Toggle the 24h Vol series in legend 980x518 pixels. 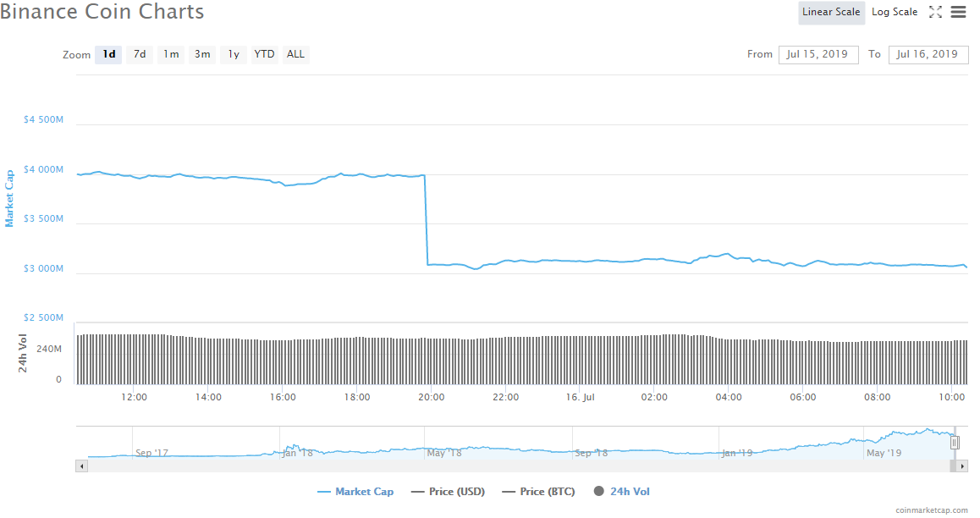622,492
